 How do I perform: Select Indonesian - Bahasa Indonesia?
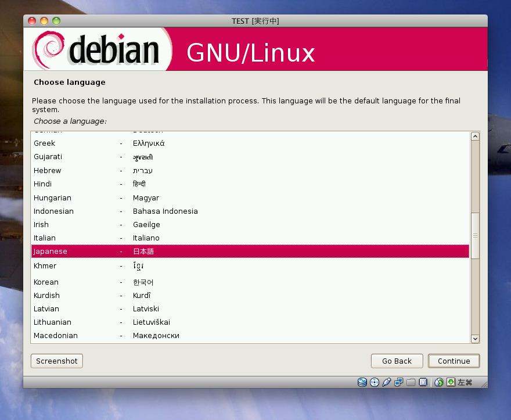(250, 211)
